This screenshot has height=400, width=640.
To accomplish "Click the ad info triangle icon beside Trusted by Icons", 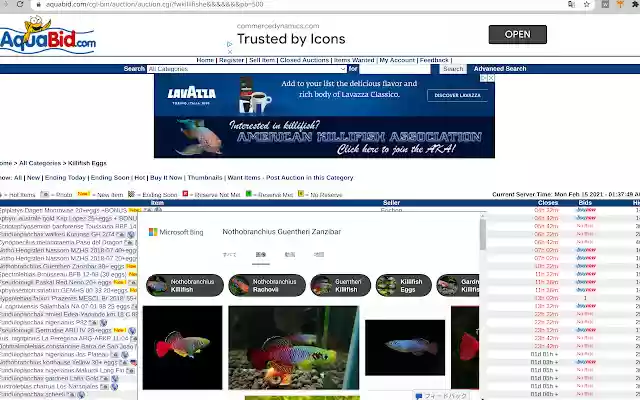I will pos(230,44).
